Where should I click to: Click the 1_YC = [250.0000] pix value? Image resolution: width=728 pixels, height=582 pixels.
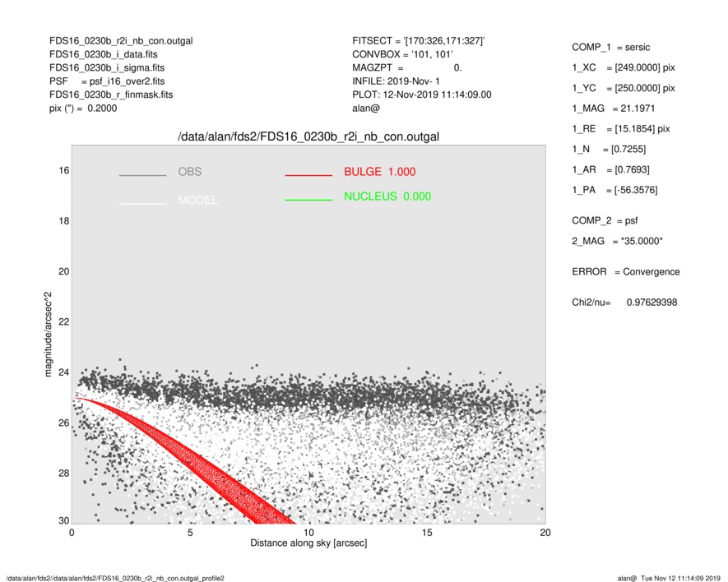pyautogui.click(x=623, y=88)
